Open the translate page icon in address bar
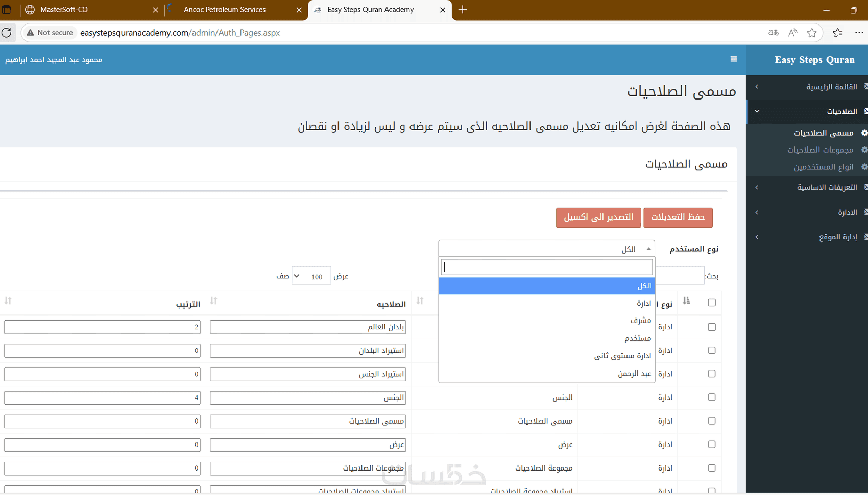This screenshot has height=495, width=868. [773, 33]
